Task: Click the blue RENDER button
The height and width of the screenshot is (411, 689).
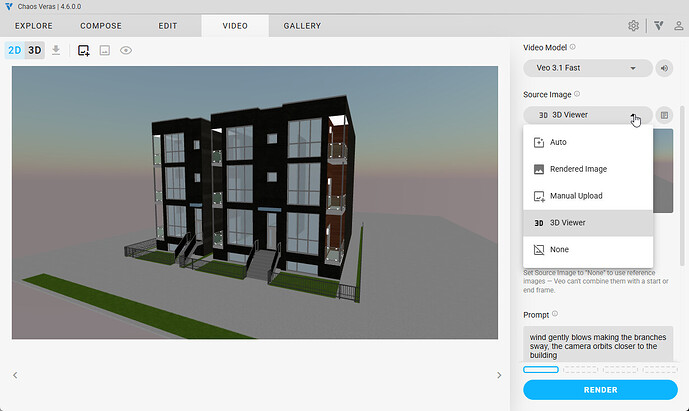Action: [x=600, y=390]
